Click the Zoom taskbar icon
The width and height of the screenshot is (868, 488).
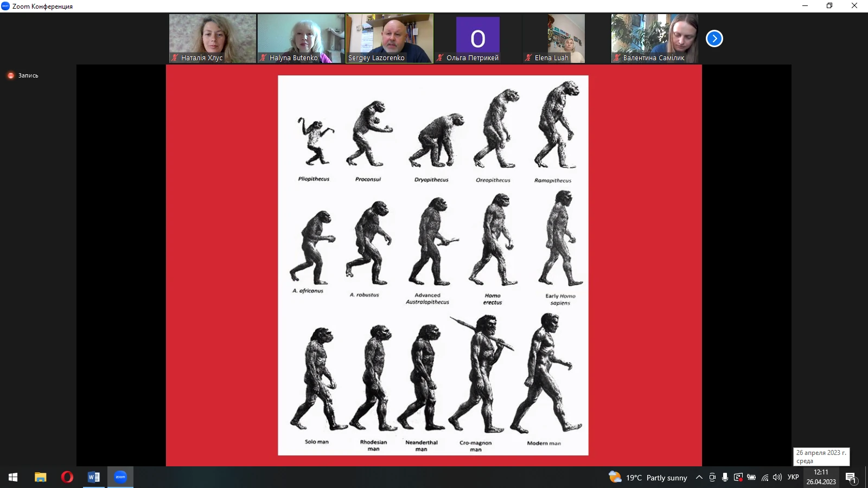(x=120, y=477)
